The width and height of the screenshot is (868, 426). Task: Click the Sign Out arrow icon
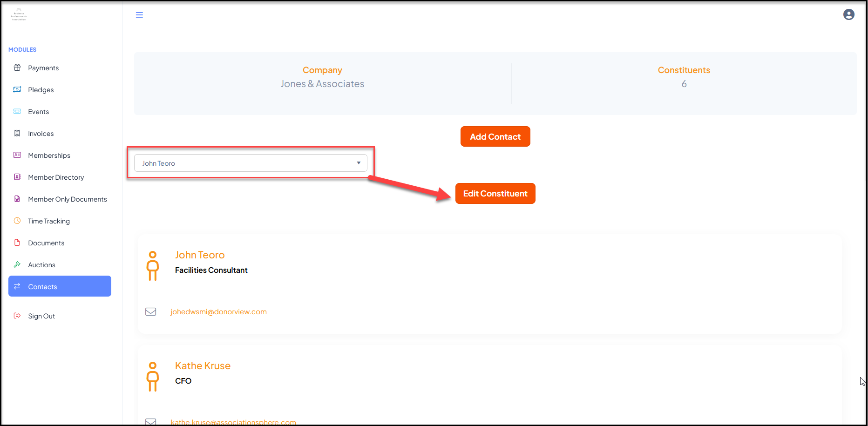[x=17, y=316]
